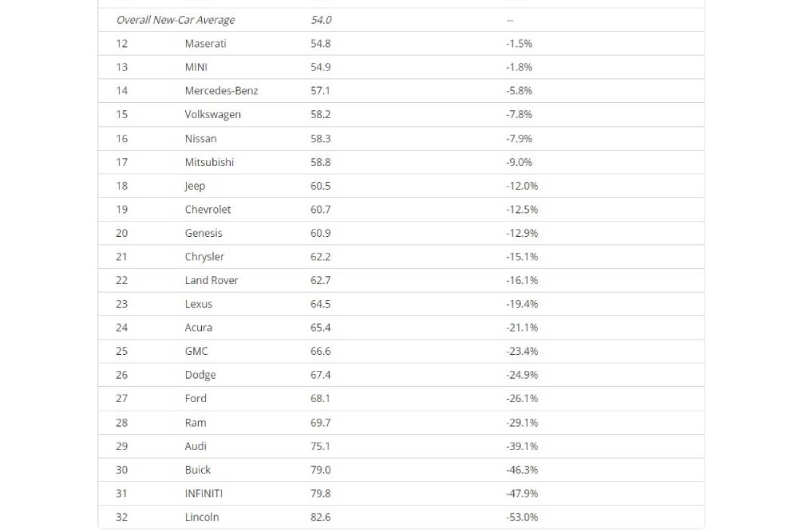
Task: Click the Acura brand name
Action: click(198, 328)
